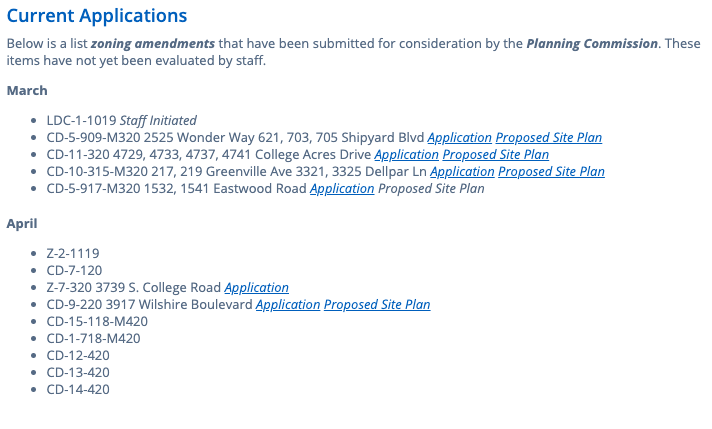
Task: View Proposed Site Plan for Dellpar Ln
Action: point(551,172)
